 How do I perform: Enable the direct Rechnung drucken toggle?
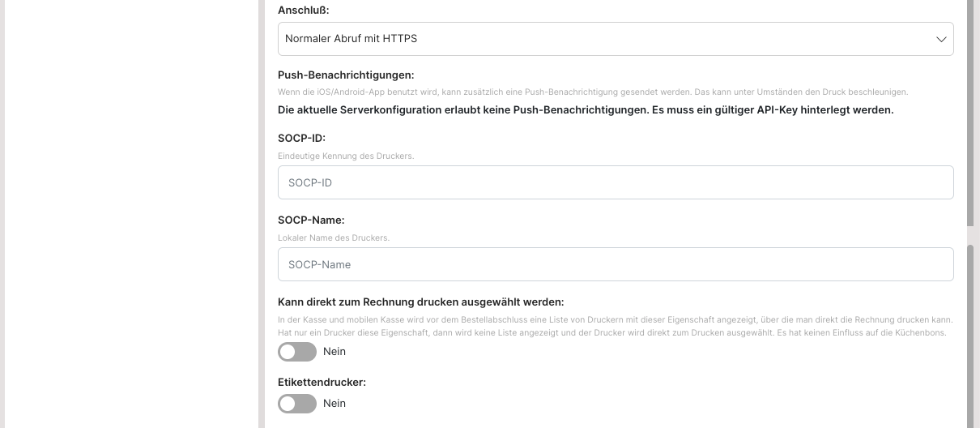(296, 352)
